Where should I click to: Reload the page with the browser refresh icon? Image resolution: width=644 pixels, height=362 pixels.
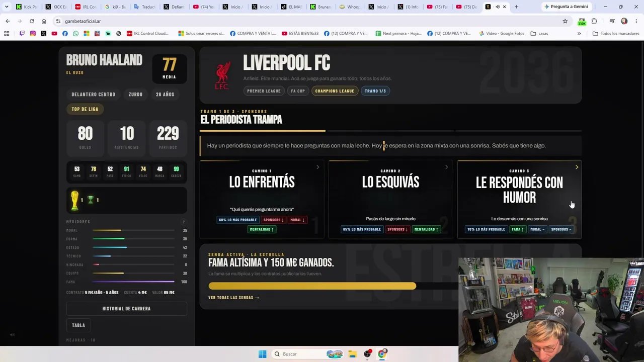[x=32, y=21]
